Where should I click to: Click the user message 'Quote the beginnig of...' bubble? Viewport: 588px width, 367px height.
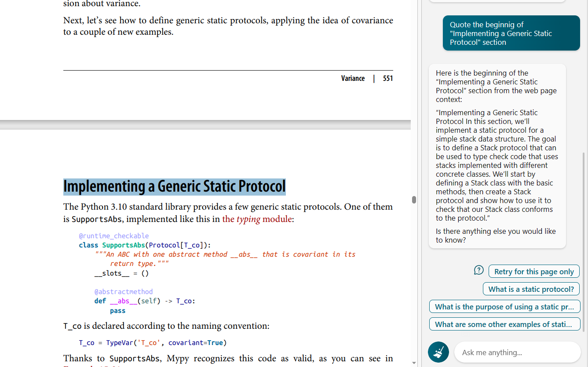pyautogui.click(x=511, y=33)
